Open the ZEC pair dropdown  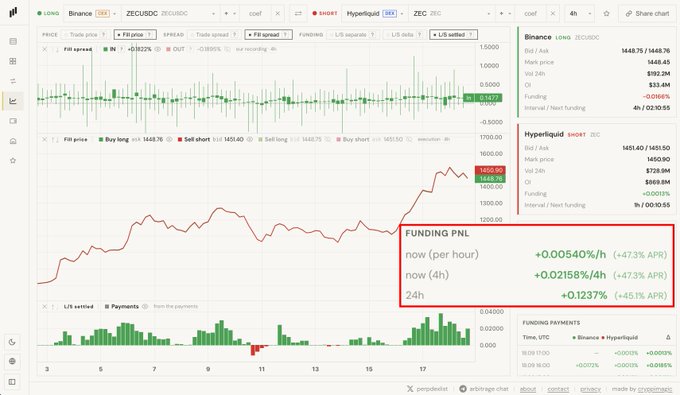(x=451, y=13)
